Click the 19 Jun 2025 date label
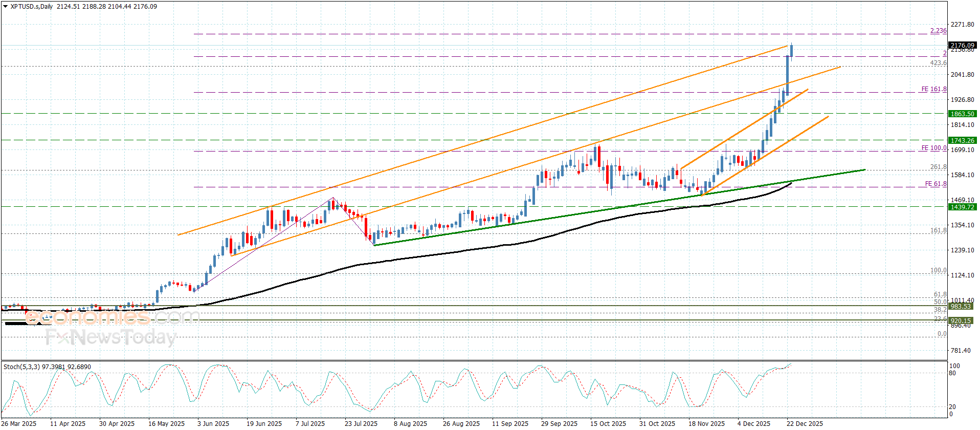The height and width of the screenshot is (430, 980). pos(264,423)
